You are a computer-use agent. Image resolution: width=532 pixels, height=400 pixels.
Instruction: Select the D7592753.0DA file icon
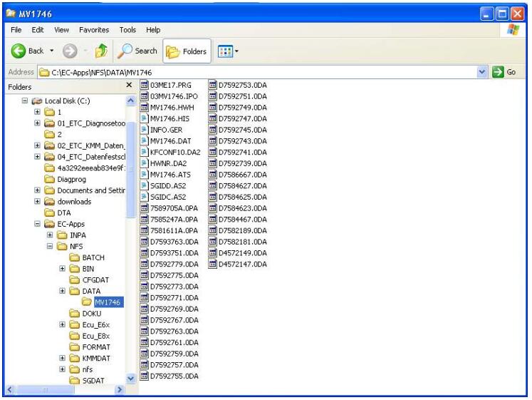point(213,86)
